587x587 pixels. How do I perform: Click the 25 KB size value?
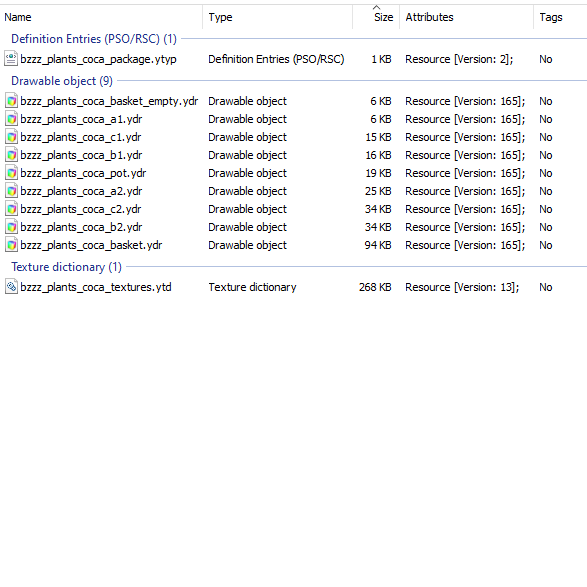[378, 191]
